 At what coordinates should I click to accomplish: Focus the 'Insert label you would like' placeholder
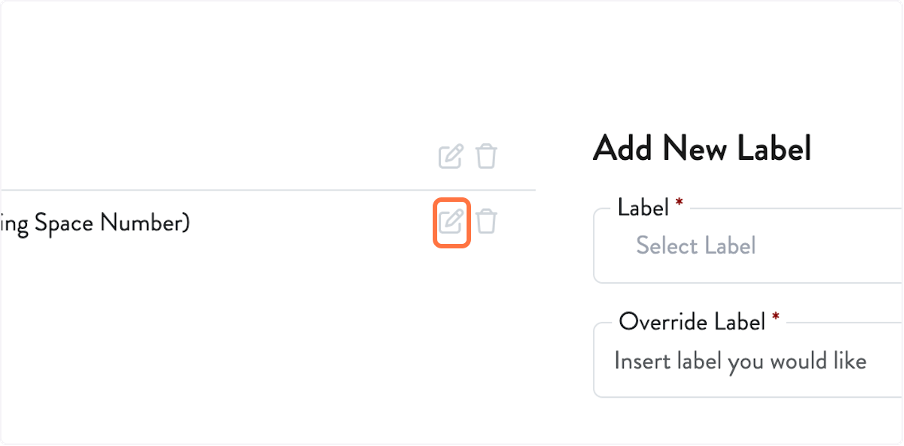[x=739, y=360]
